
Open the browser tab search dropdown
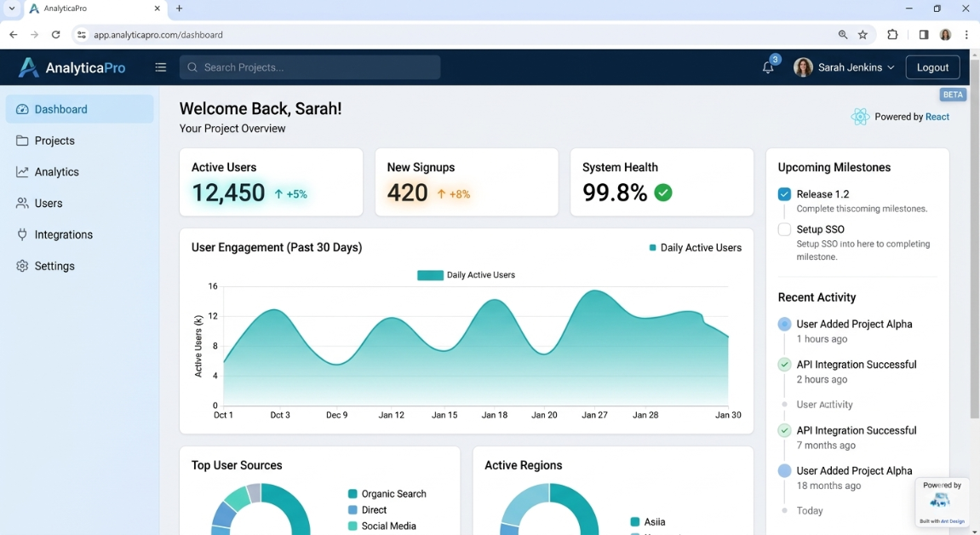pos(12,9)
